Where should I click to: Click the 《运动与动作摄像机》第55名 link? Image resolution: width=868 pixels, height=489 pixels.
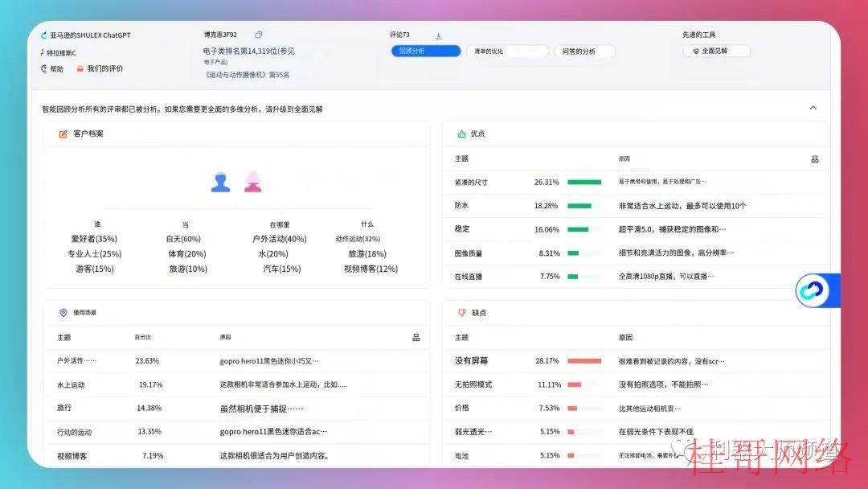247,75
